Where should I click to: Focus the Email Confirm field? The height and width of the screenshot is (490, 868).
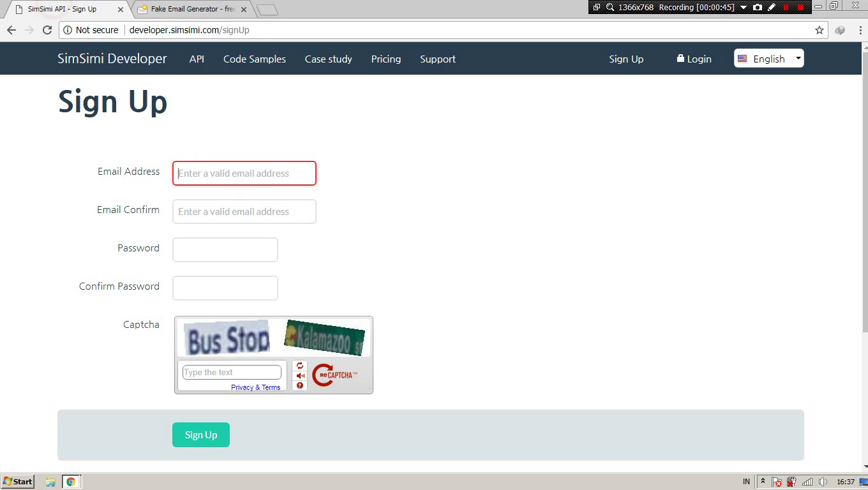click(x=244, y=212)
